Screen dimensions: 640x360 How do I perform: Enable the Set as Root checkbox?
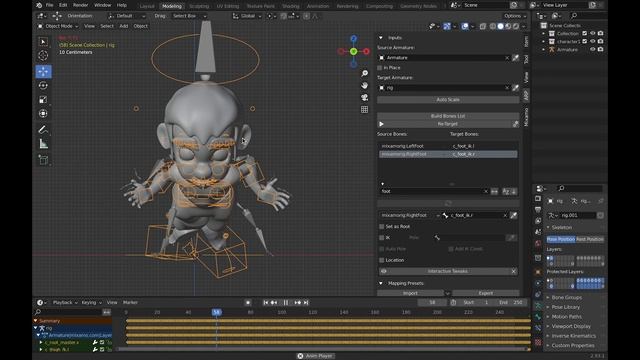coord(382,227)
